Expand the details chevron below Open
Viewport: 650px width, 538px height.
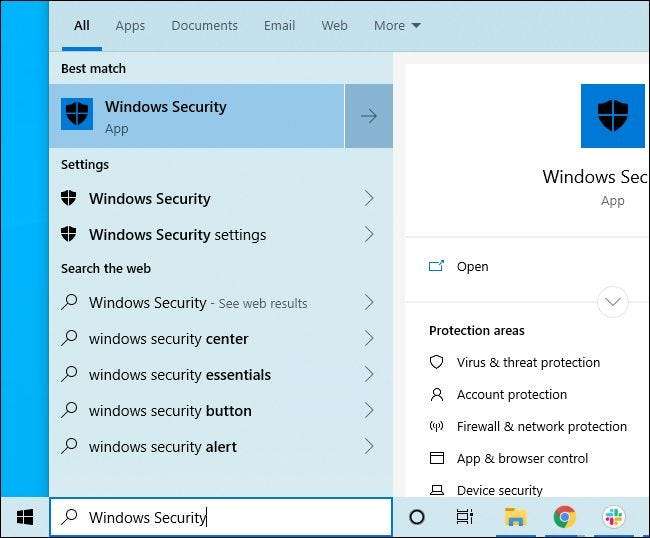[612, 300]
